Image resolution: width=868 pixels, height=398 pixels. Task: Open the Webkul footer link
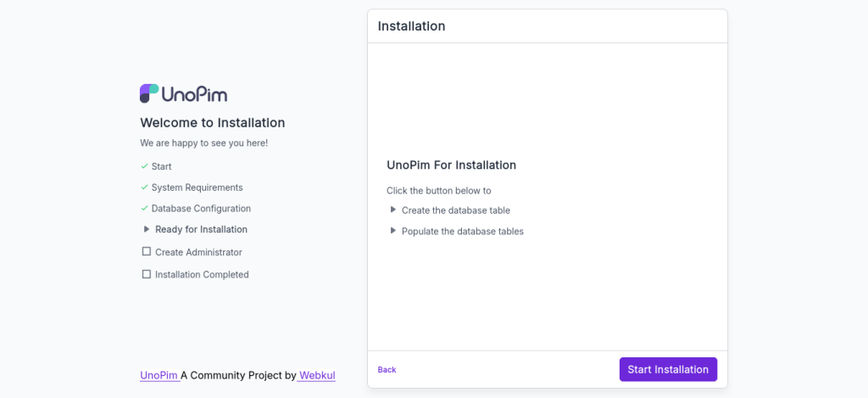click(x=316, y=375)
